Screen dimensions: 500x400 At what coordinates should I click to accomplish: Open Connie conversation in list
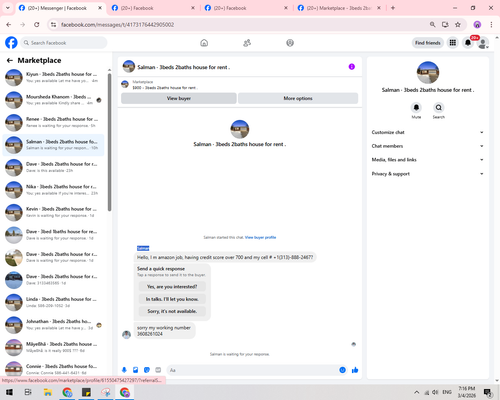[x=53, y=369]
